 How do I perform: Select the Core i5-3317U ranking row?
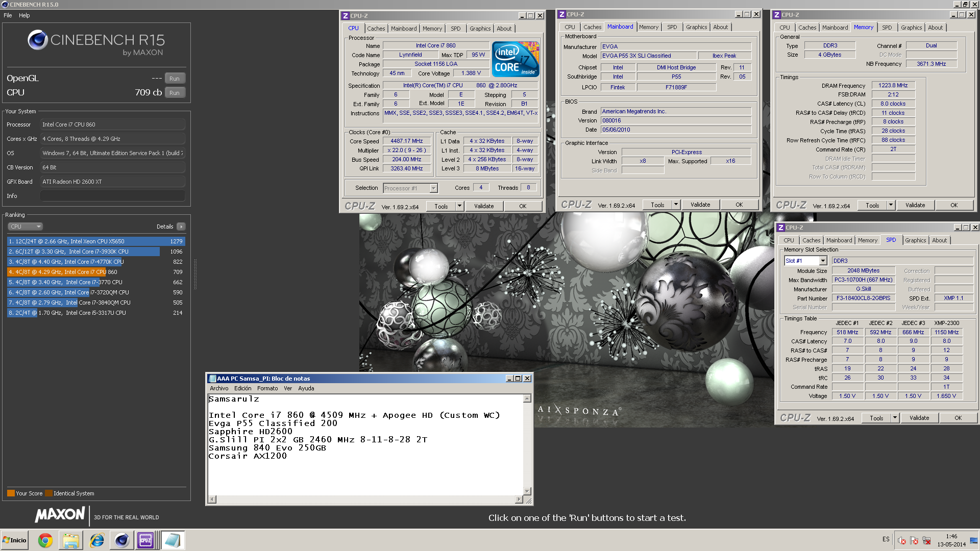[x=96, y=313]
